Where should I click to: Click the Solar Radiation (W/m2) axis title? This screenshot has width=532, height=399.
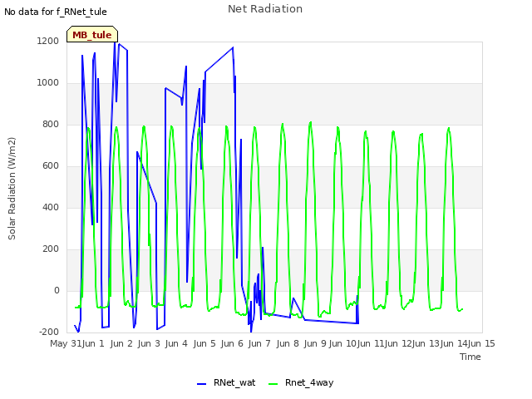(12, 189)
